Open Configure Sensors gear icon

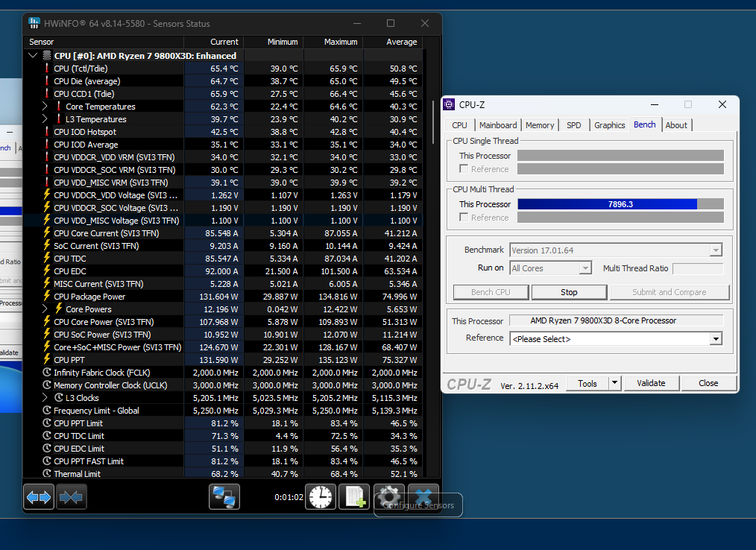389,496
